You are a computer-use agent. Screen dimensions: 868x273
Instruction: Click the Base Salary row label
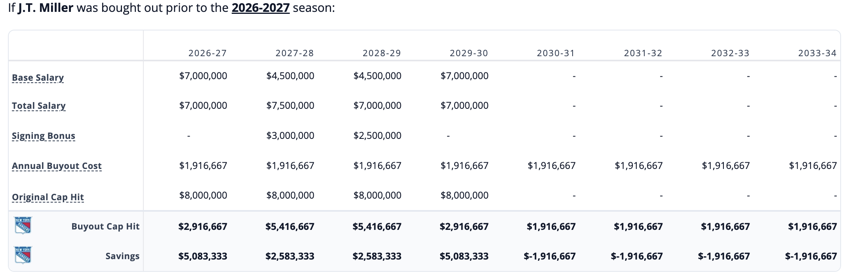tap(38, 78)
